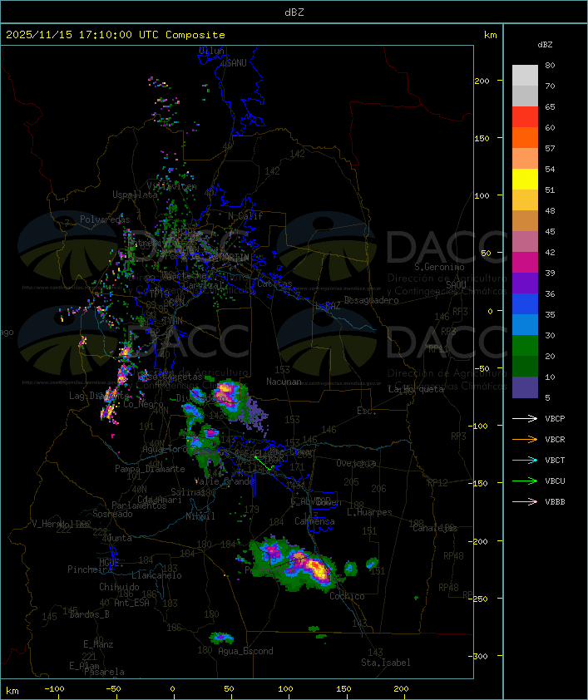
Task: Select the Villavicen place label
Action: [172, 186]
